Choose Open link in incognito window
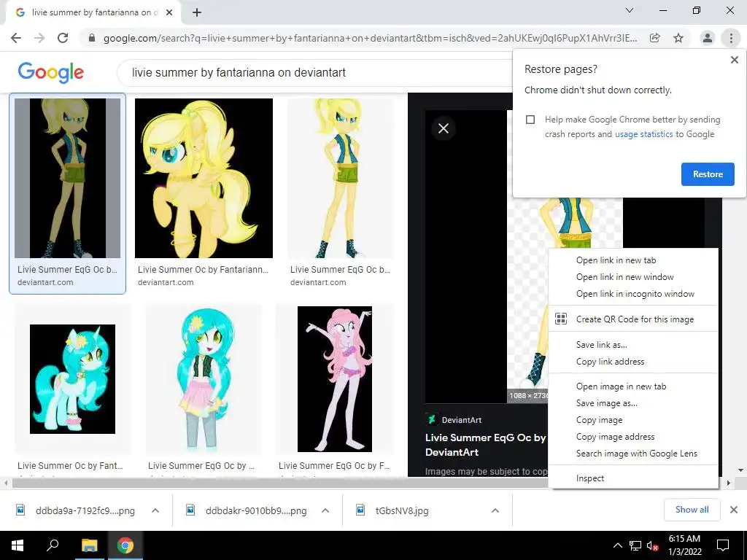This screenshot has height=560, width=747. click(x=633, y=294)
